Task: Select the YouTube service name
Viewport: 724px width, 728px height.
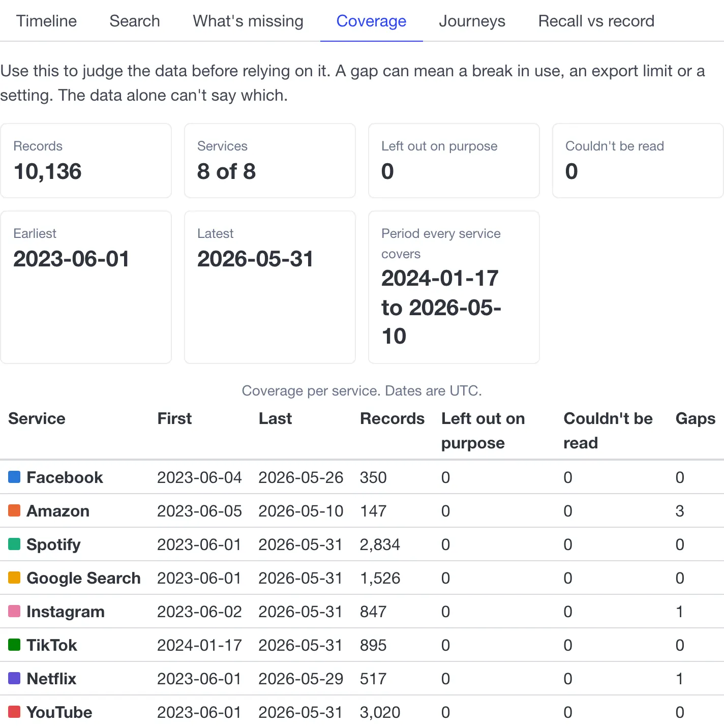Action: pyautogui.click(x=59, y=712)
